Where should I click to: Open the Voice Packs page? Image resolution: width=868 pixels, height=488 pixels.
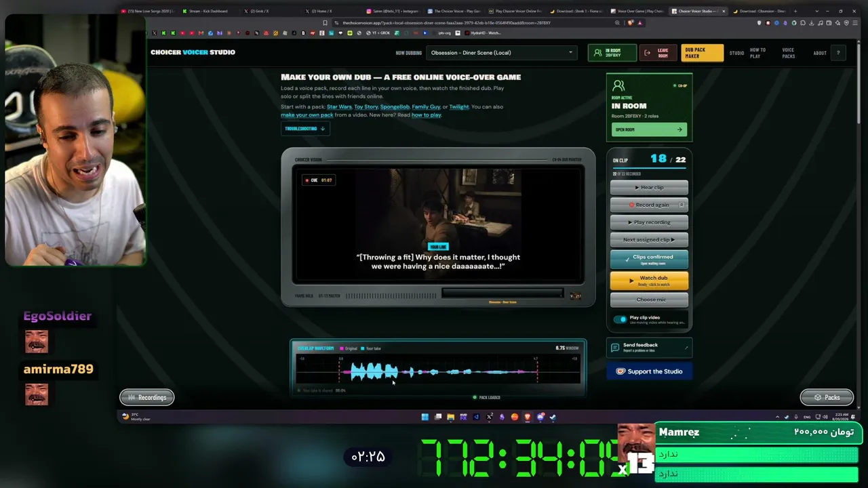pos(788,53)
